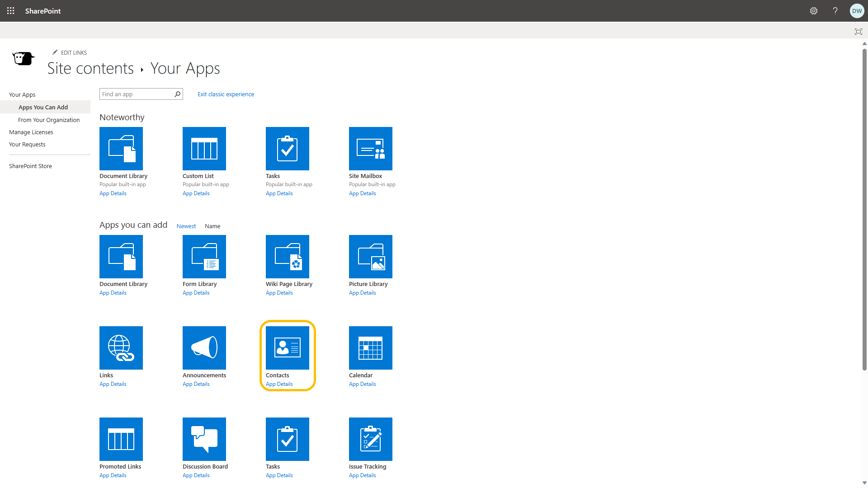Select the Links globe app icon

click(121, 347)
